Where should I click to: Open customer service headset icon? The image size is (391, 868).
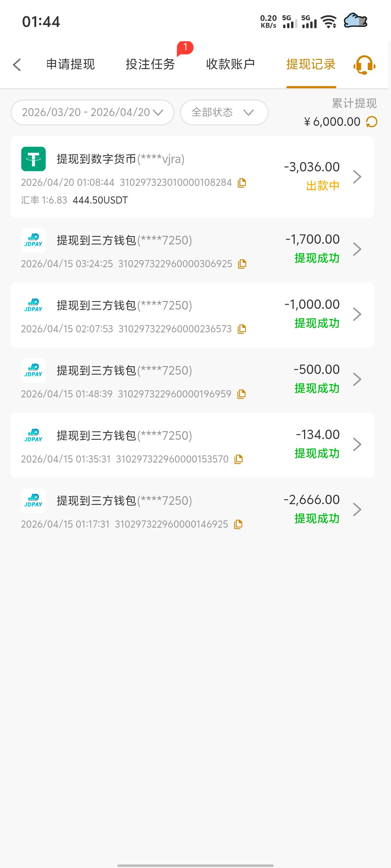pos(364,65)
